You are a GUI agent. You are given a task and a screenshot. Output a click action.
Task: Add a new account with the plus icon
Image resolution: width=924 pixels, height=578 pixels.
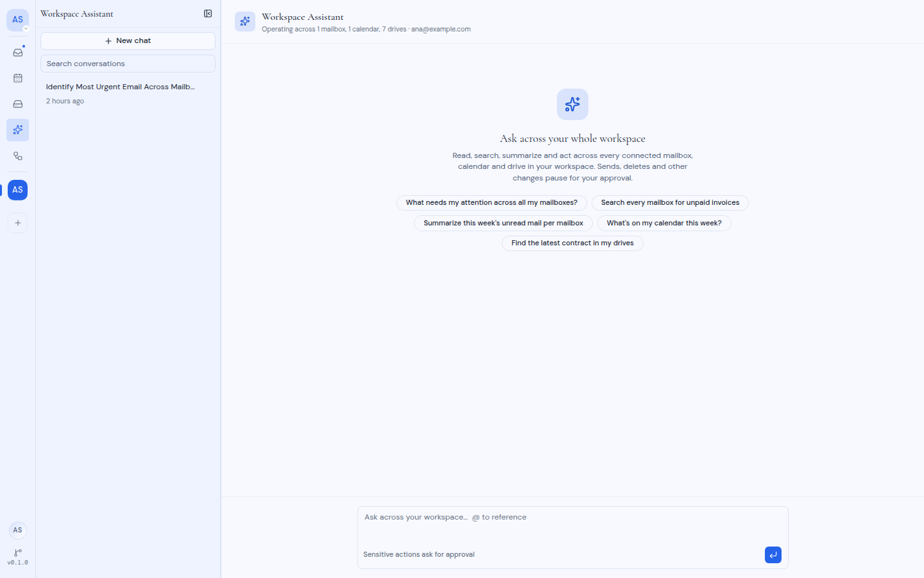click(x=18, y=223)
